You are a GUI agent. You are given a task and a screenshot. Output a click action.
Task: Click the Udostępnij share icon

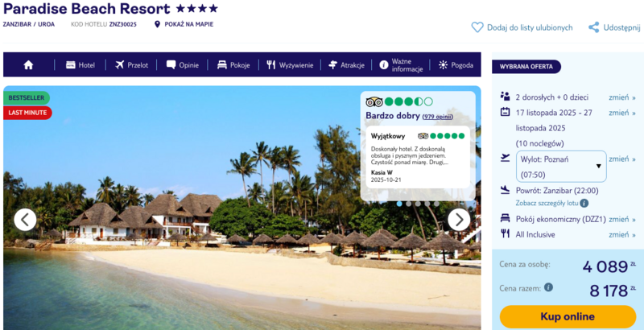593,27
